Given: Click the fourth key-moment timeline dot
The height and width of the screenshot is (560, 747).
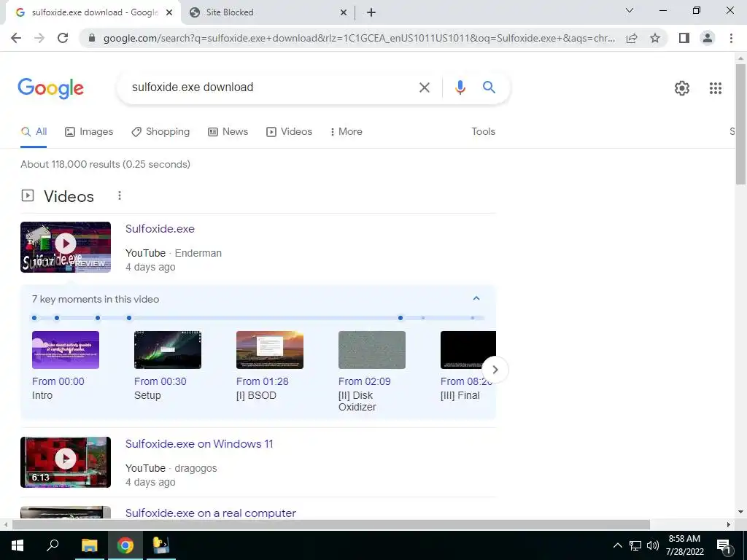Looking at the screenshot, I should 129,318.
